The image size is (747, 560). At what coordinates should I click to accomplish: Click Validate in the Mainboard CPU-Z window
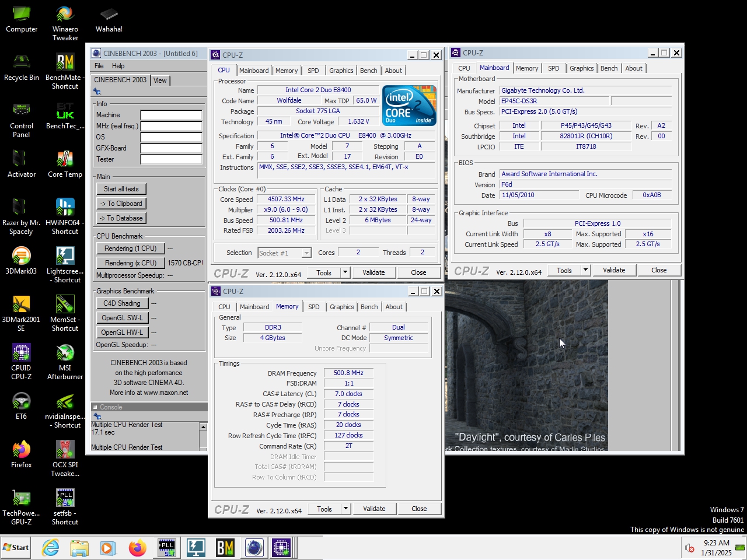click(x=614, y=270)
